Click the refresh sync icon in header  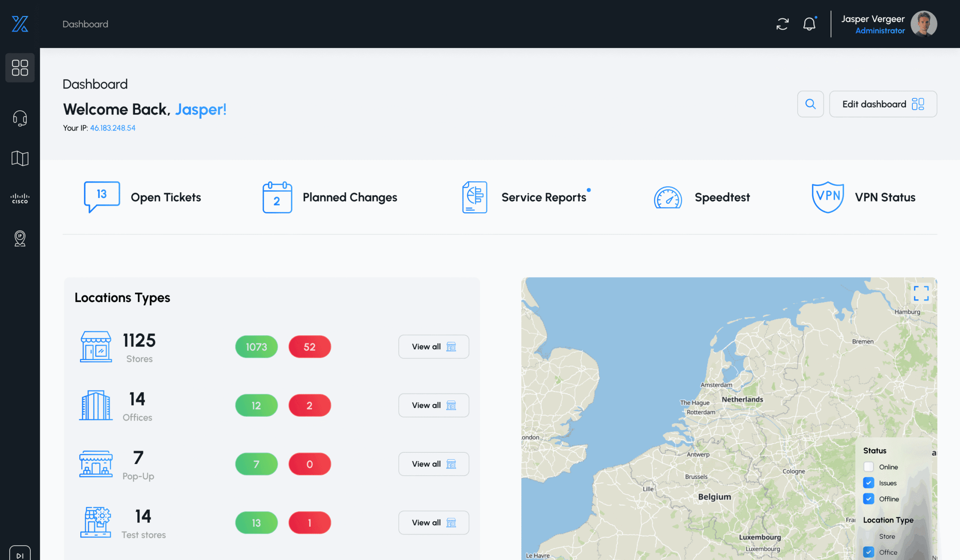782,24
